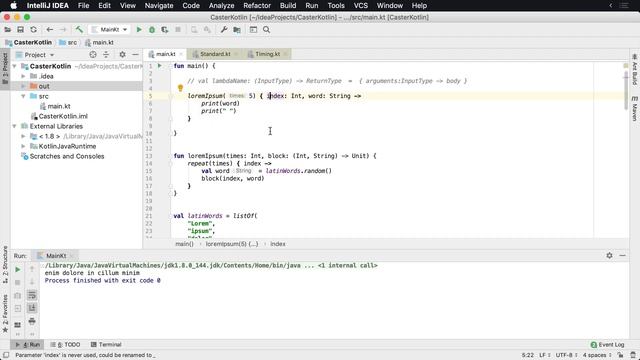Click LF line separator in status bar
This screenshot has height=360, width=640.
pyautogui.click(x=544, y=355)
